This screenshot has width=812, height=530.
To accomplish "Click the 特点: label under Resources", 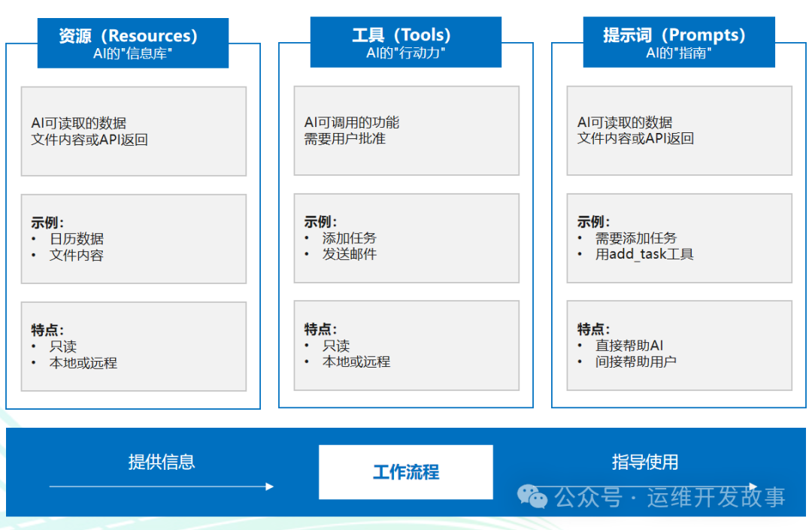I will pyautogui.click(x=47, y=330).
